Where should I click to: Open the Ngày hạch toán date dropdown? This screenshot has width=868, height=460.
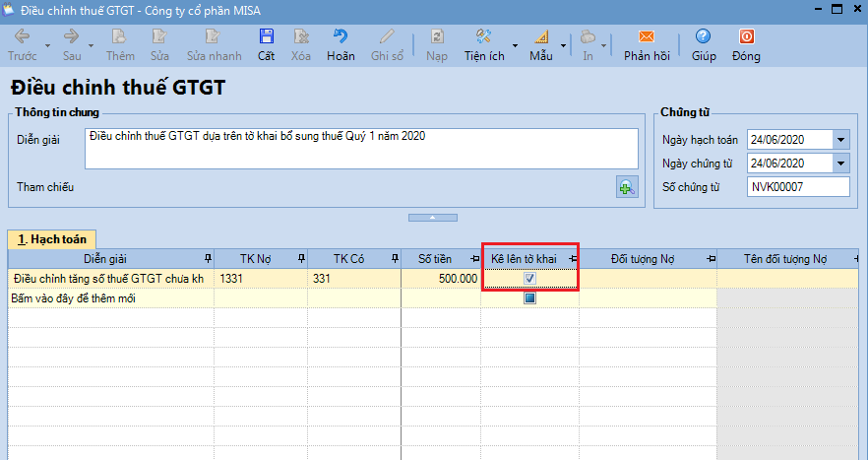click(x=840, y=140)
